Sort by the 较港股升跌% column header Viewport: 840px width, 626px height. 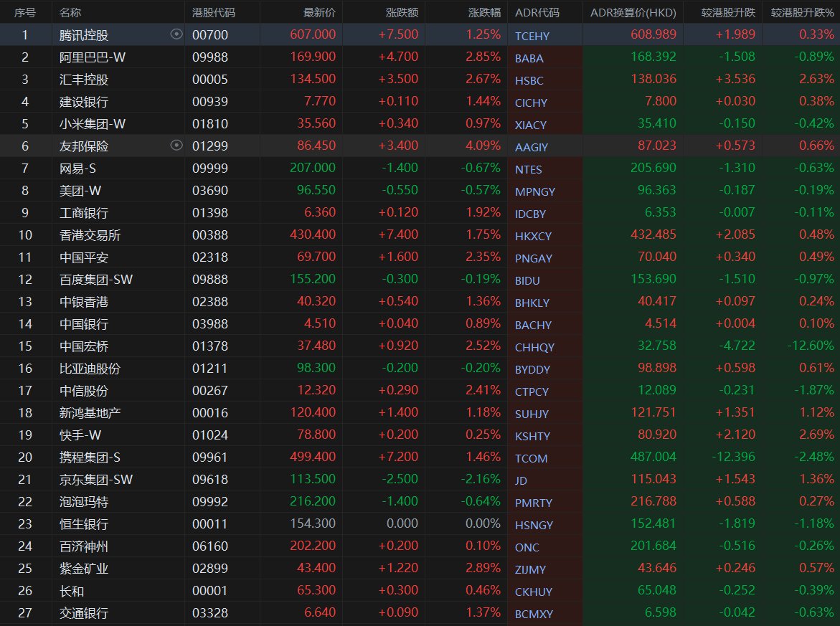tap(802, 12)
